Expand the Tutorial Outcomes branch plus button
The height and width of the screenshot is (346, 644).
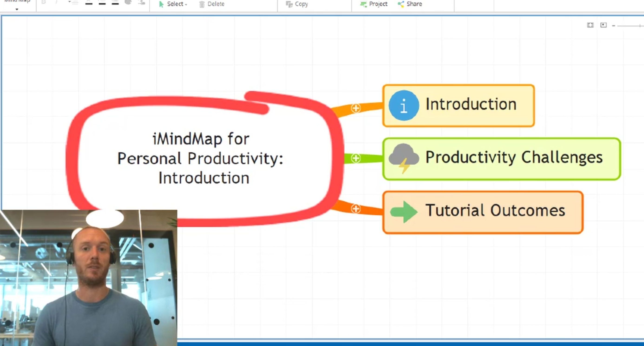(356, 209)
